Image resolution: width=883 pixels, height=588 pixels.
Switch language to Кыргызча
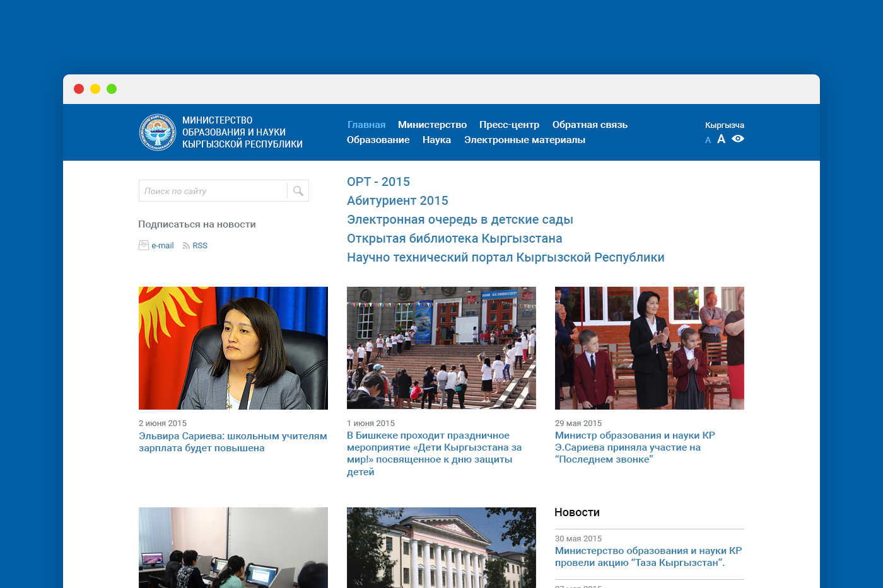[725, 125]
